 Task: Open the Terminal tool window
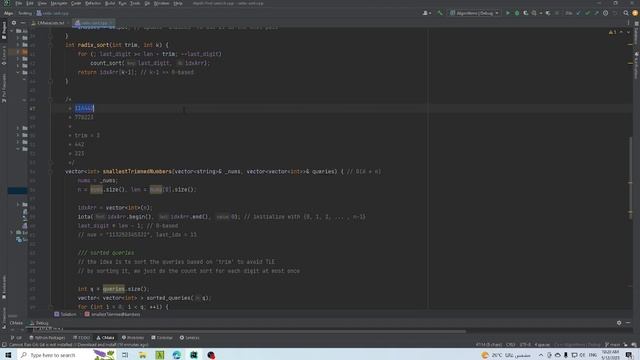point(162,338)
